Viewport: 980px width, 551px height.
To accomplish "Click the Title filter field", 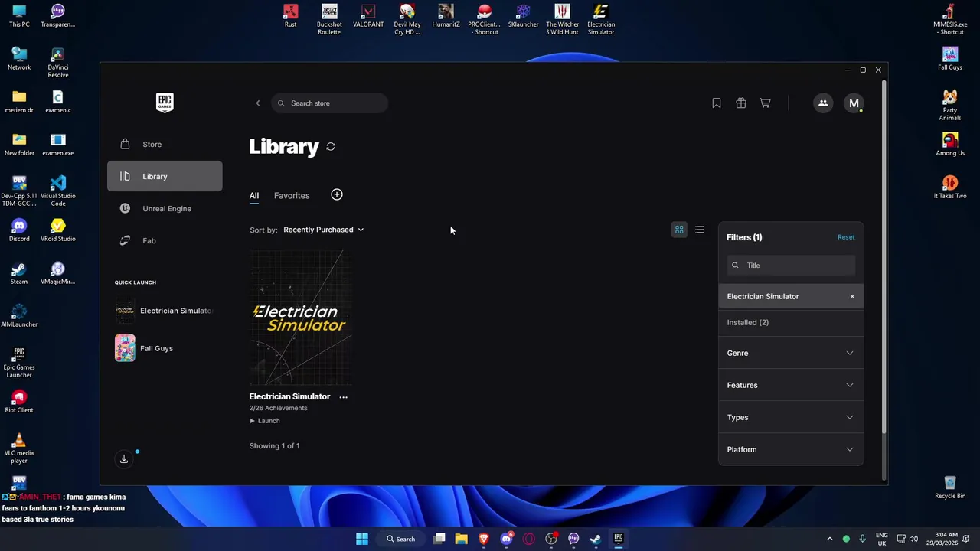I will tap(791, 266).
